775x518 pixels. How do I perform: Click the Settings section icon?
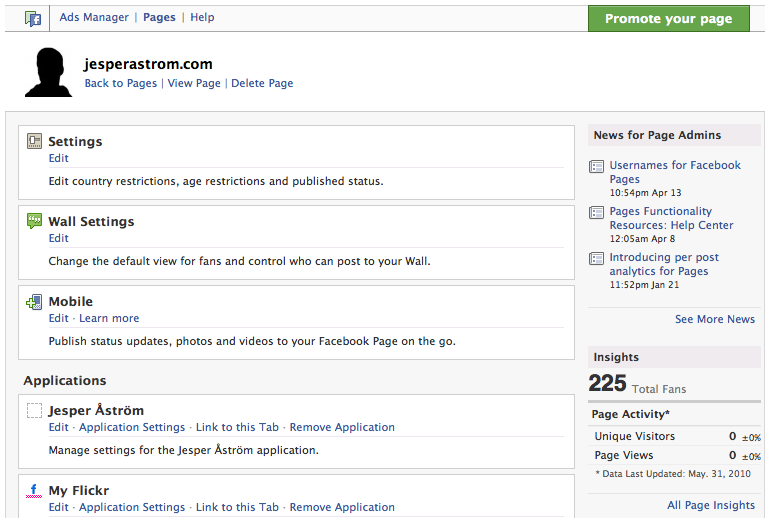point(34,141)
